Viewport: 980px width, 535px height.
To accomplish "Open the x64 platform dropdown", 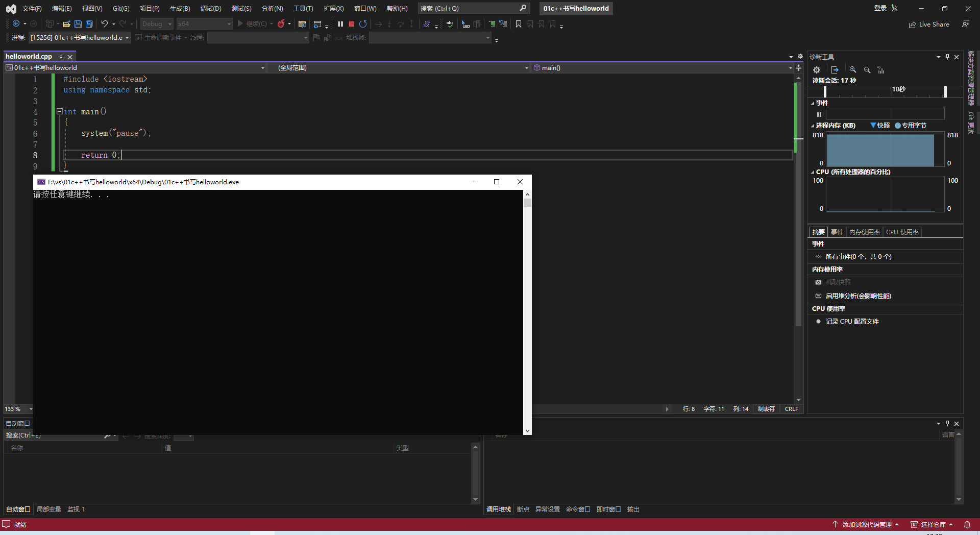I will [x=204, y=24].
